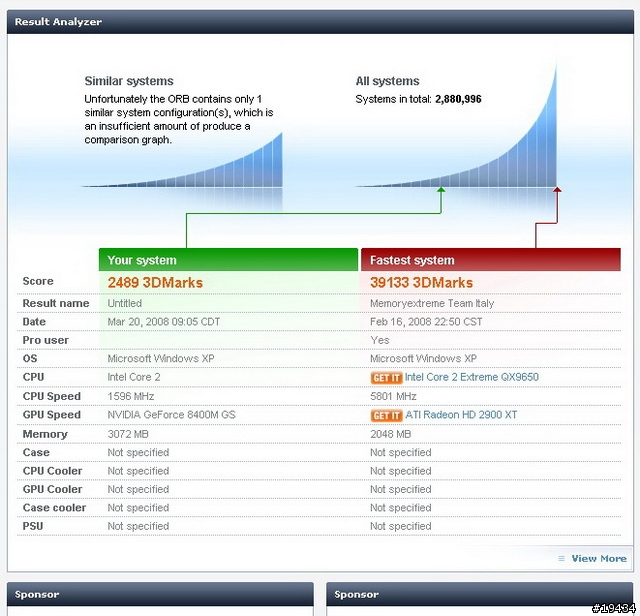Open the View More link

pyautogui.click(x=599, y=558)
